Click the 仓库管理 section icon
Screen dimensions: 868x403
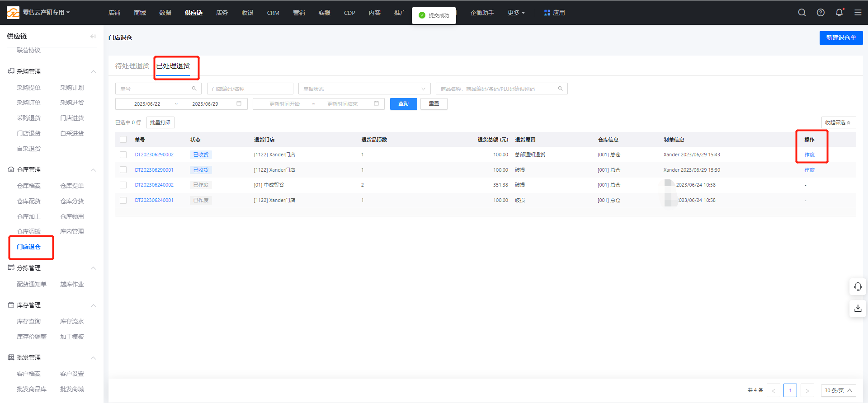tap(11, 169)
